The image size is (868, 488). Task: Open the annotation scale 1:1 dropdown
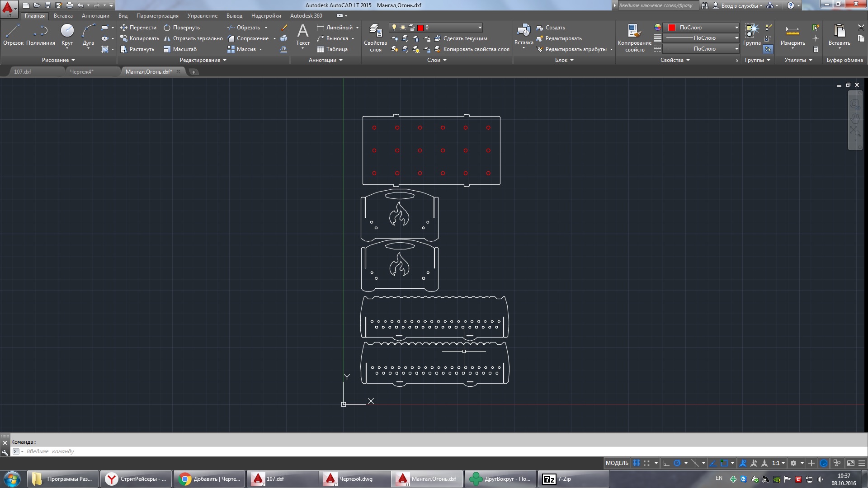(x=778, y=463)
